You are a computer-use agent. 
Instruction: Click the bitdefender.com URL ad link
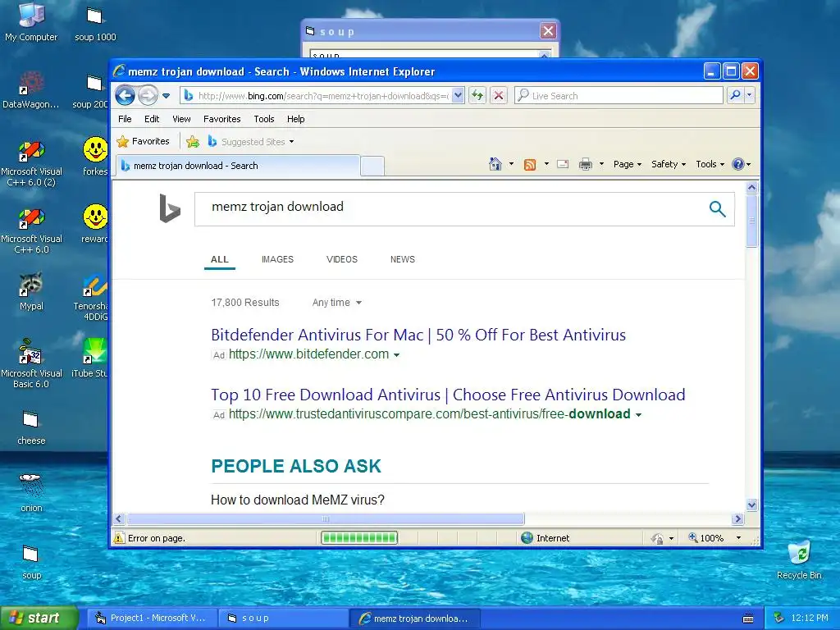[x=309, y=354]
